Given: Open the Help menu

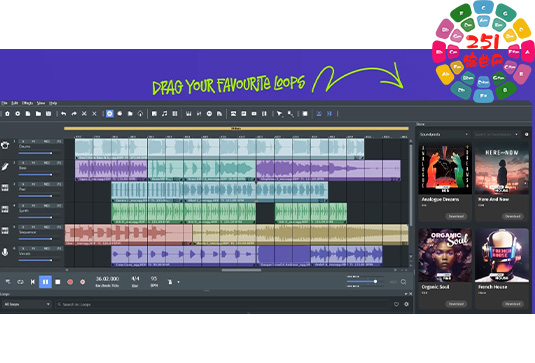Looking at the screenshot, I should [x=53, y=103].
